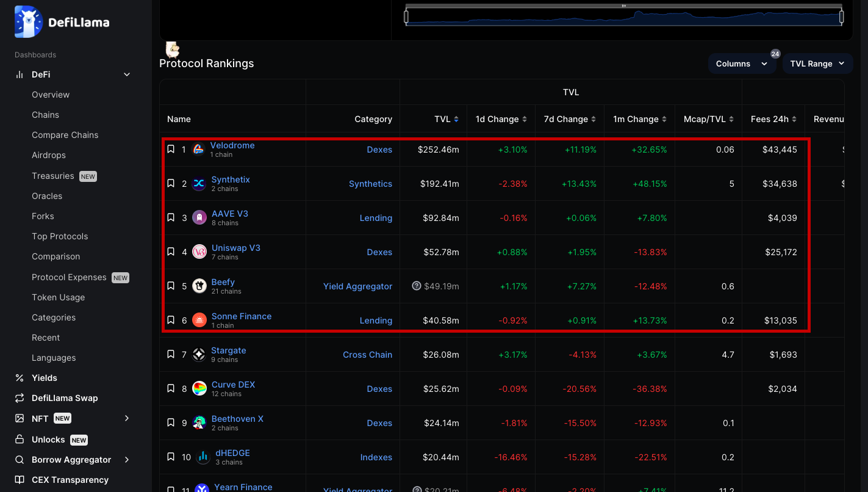Screen dimensions: 868x492
Task: Open Compare Chains in the sidebar
Action: pyautogui.click(x=65, y=135)
